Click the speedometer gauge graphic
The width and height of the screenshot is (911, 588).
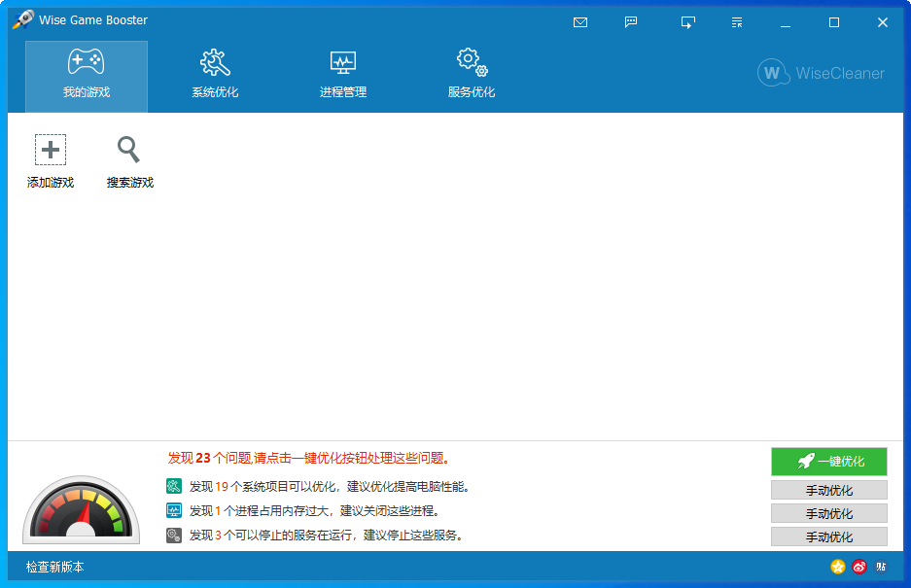82,506
